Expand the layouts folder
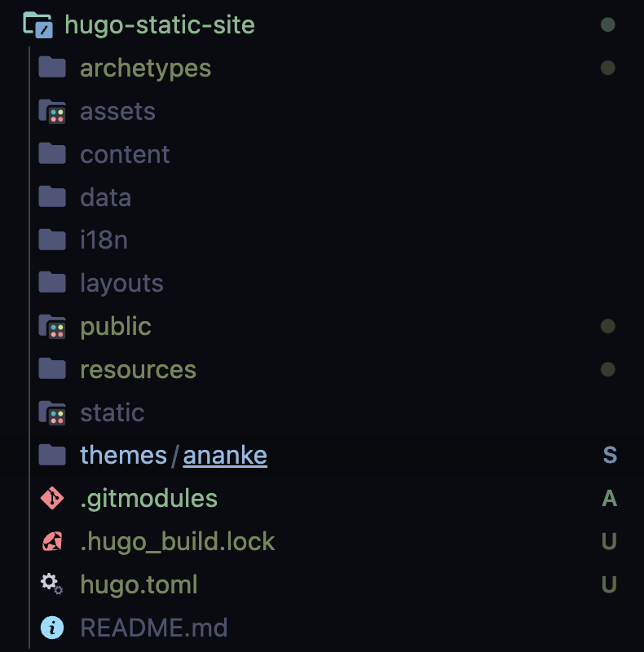The width and height of the screenshot is (644, 652). [121, 283]
